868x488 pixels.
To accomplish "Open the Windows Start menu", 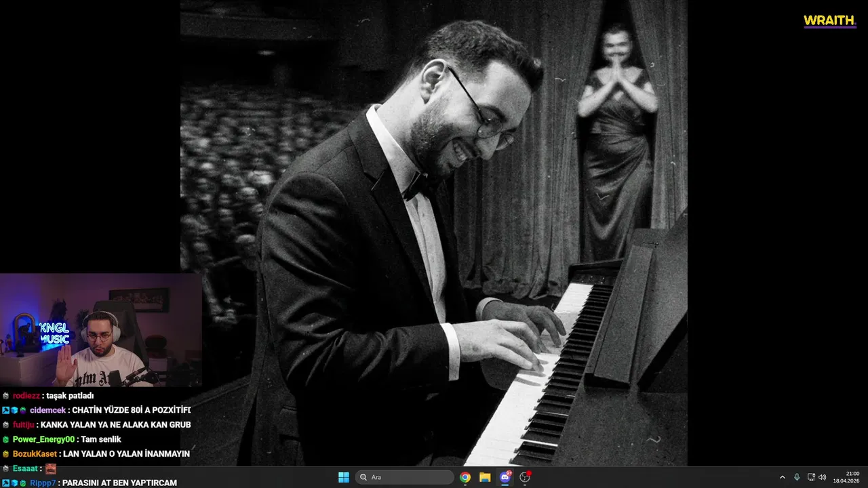I will tap(344, 477).
